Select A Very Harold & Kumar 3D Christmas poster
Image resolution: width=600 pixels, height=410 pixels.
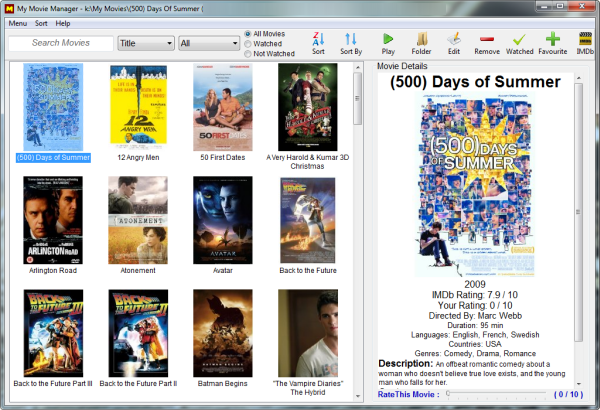pyautogui.click(x=308, y=107)
